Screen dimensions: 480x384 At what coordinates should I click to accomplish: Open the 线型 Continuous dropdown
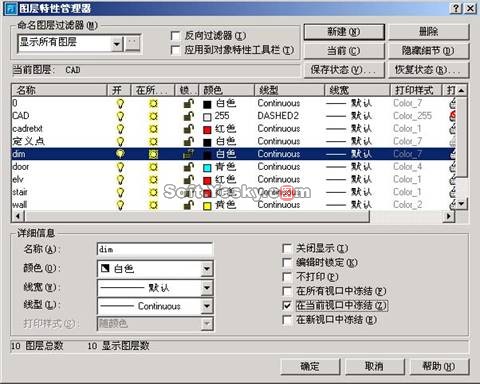[207, 306]
